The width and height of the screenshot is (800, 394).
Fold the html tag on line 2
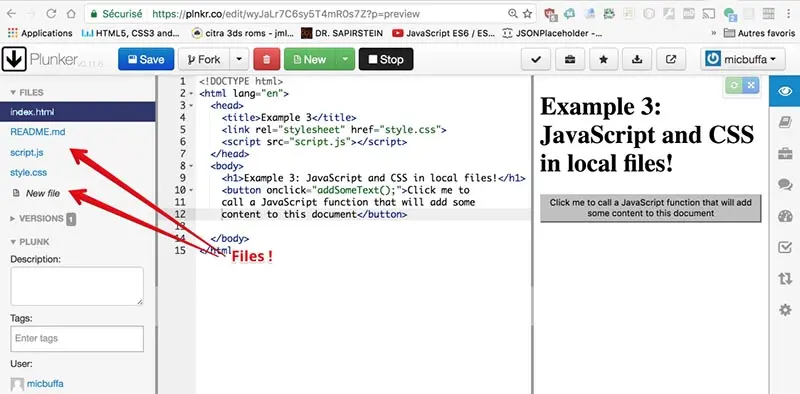tap(191, 94)
